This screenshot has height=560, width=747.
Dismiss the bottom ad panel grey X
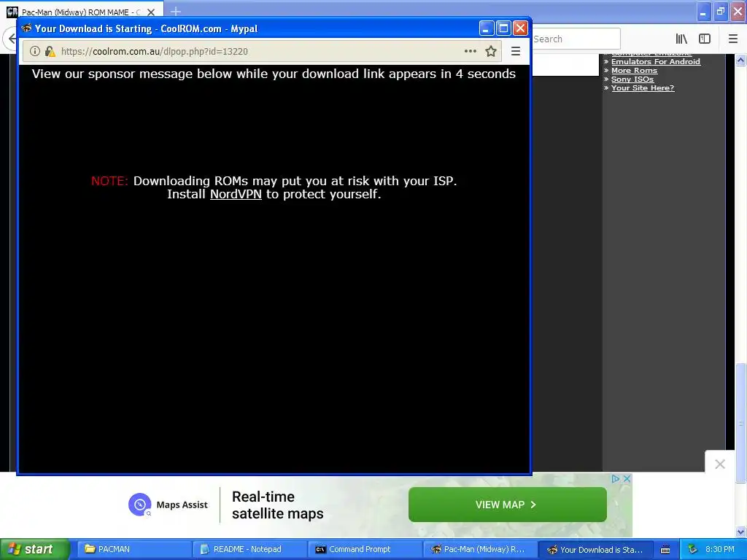pyautogui.click(x=720, y=464)
